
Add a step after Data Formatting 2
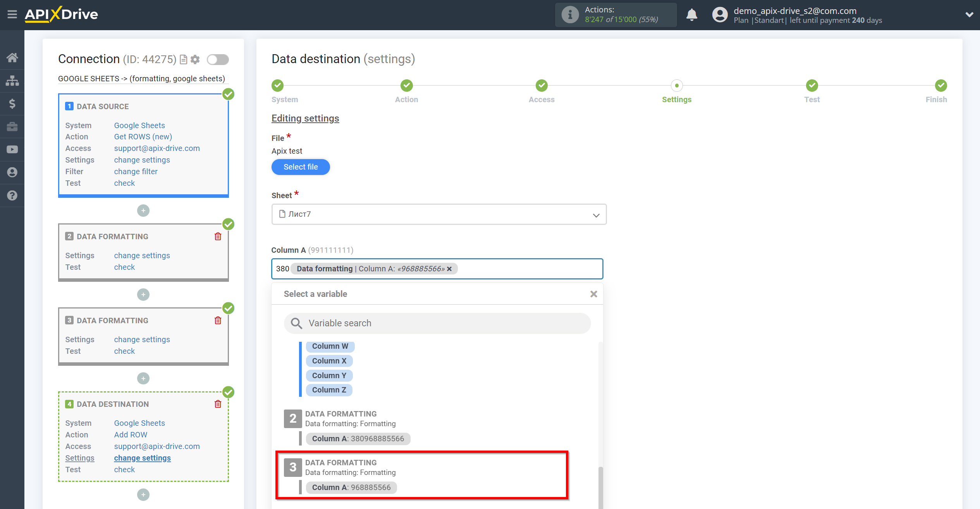coord(143,295)
